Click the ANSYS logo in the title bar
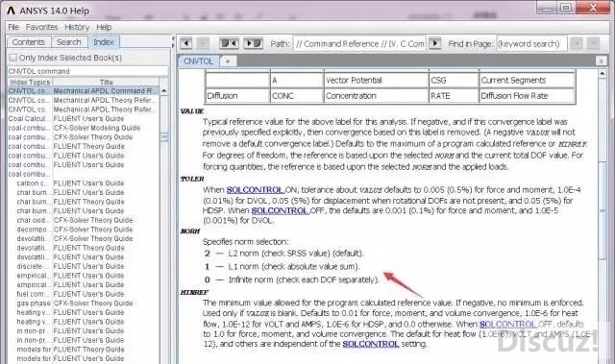 11,11
